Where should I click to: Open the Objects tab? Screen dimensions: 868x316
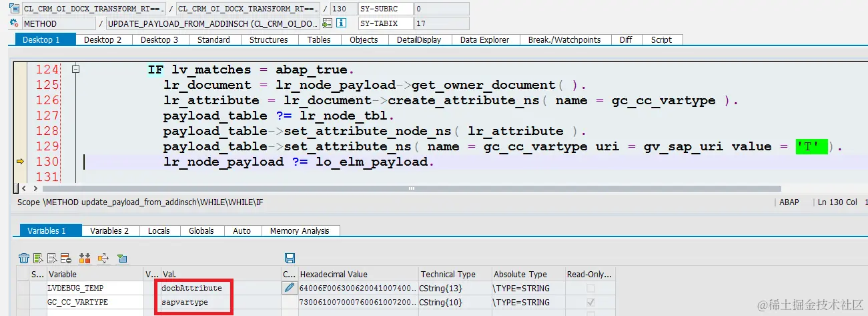364,40
